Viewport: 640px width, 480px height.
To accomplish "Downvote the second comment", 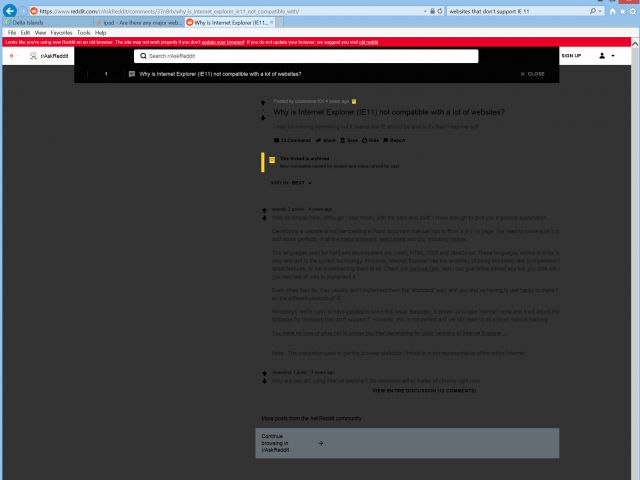I will point(264,381).
